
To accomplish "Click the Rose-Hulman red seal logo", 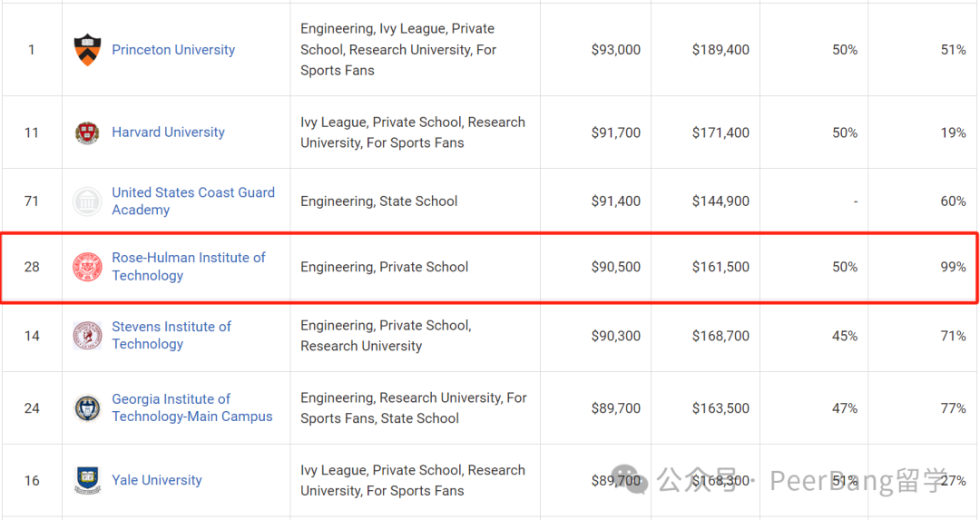I will click(x=87, y=267).
